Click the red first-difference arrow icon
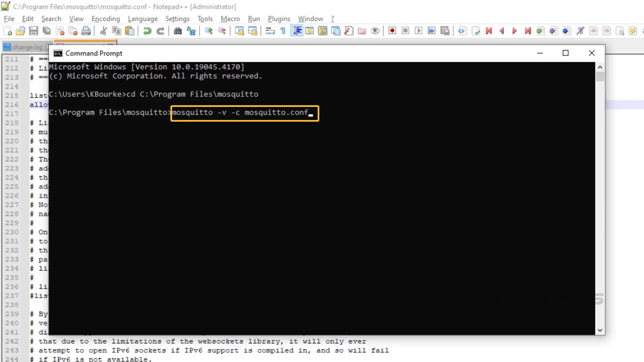 coord(489,31)
